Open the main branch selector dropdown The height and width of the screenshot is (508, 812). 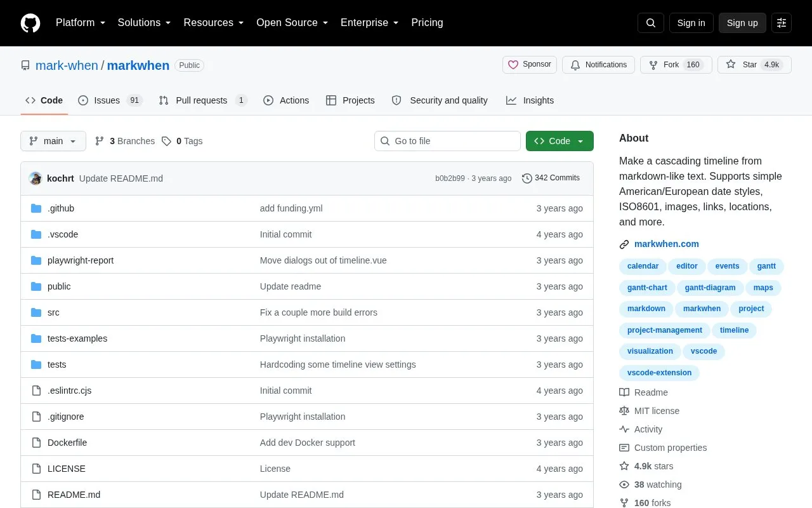pos(53,141)
